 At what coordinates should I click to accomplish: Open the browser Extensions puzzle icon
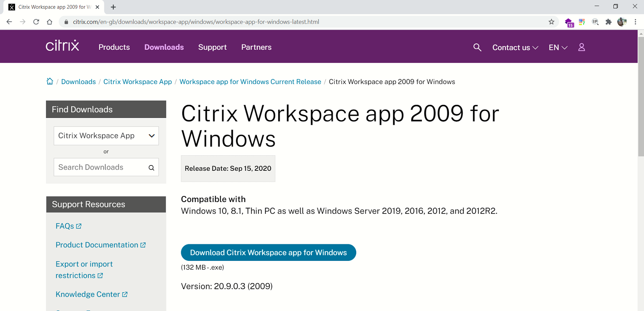point(608,22)
